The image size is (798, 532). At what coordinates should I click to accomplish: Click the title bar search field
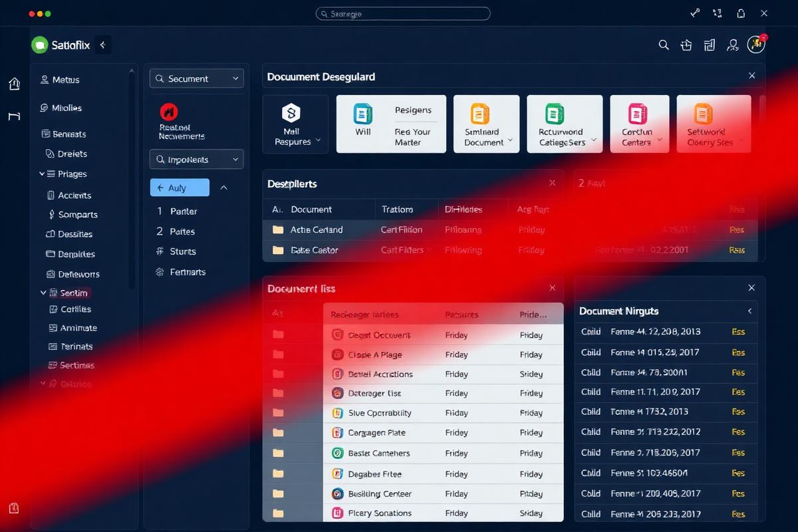pyautogui.click(x=403, y=13)
